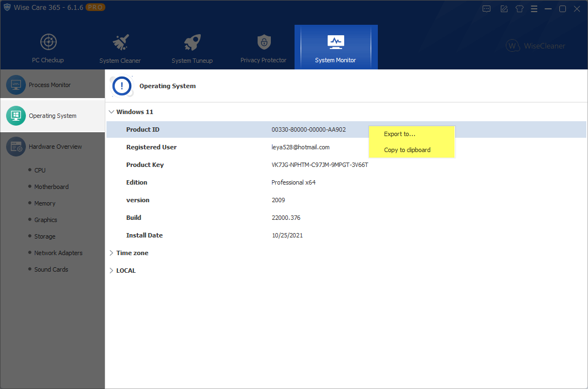Open the System Cleaner broom icon
The image size is (588, 389).
[121, 42]
